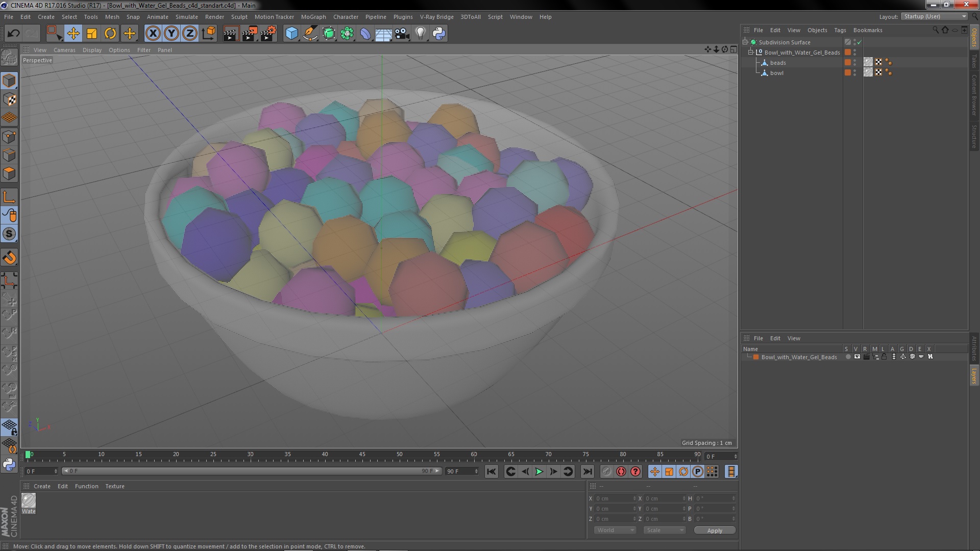Click orange layer swatch of beads

(x=848, y=62)
